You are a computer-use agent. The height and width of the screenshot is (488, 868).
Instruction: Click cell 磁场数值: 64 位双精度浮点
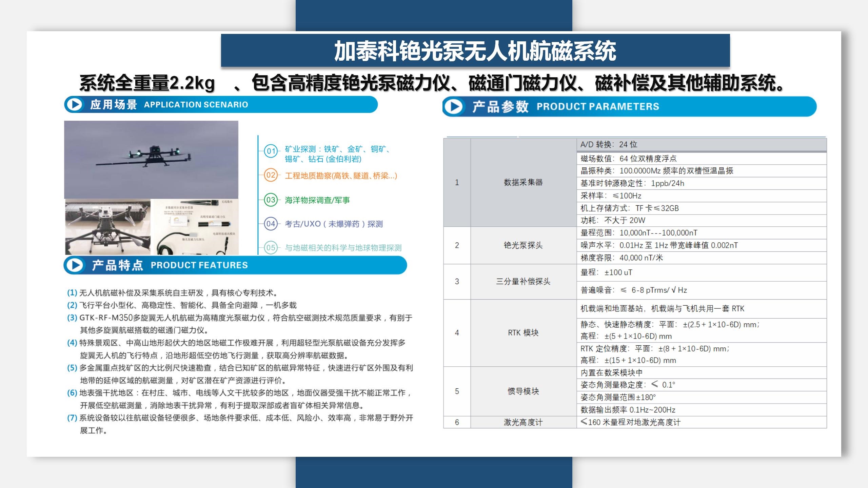pyautogui.click(x=702, y=159)
